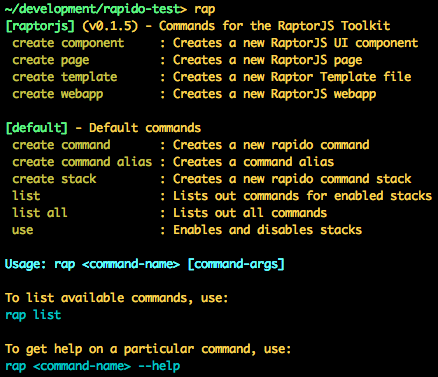The width and height of the screenshot is (438, 377).
Task: Select the 'create component' command name
Action: point(68,43)
